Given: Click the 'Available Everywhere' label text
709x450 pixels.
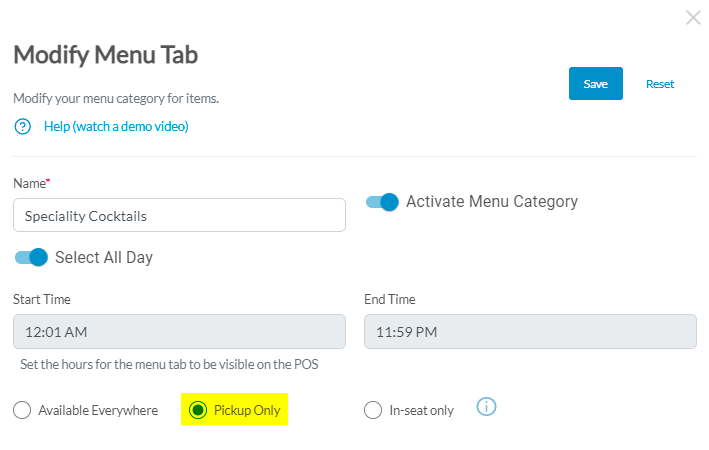Looking at the screenshot, I should coord(98,410).
